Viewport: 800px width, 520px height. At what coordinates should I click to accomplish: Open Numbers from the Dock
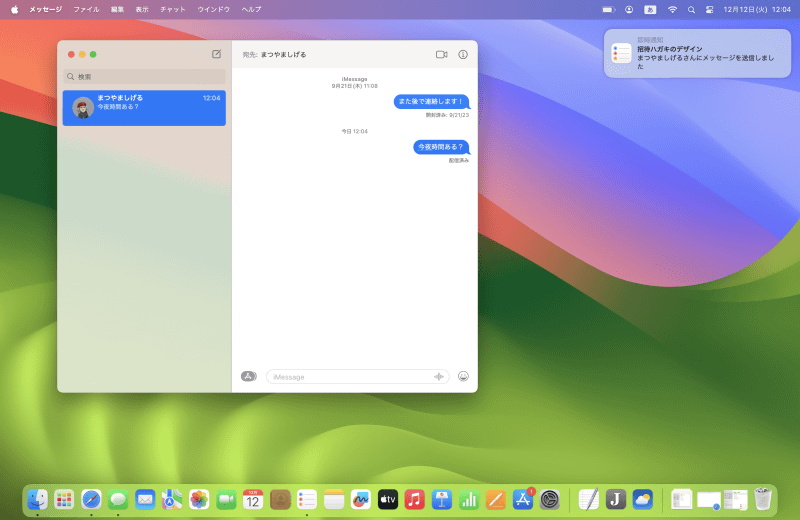coord(468,499)
